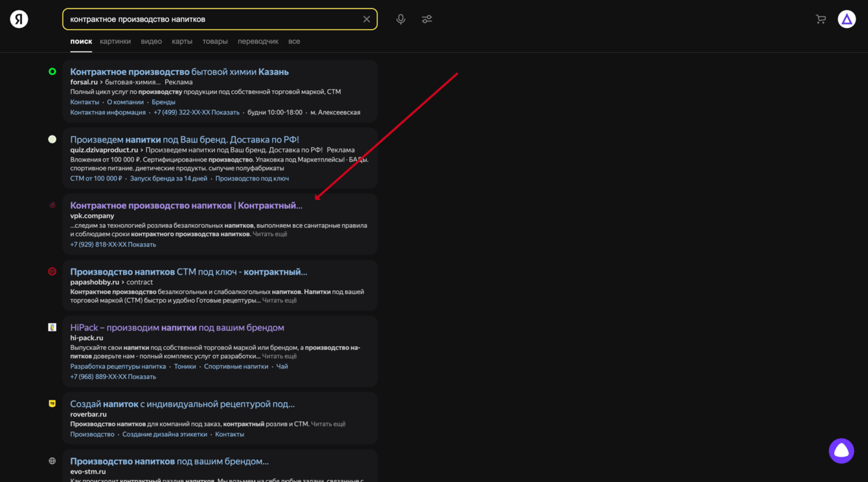Image resolution: width=868 pixels, height=482 pixels.
Task: Open «Производство напитков СТМ под ключ» result
Action: [x=188, y=271]
